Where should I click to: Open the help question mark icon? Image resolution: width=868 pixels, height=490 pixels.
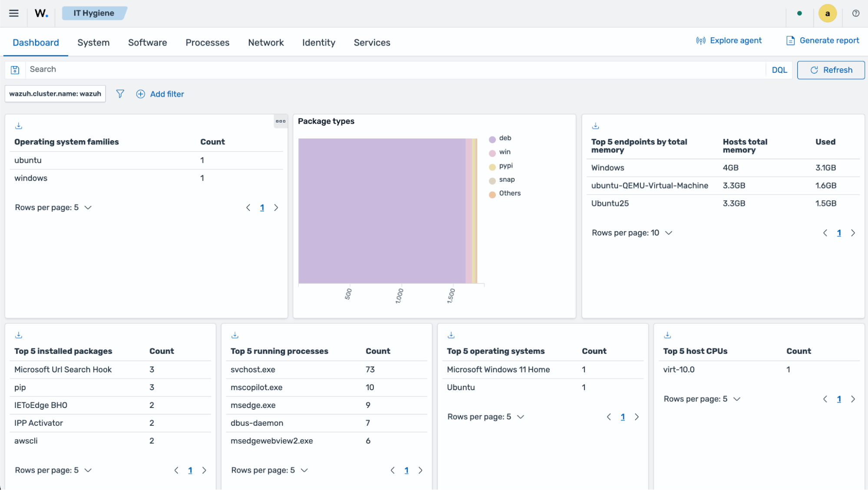click(855, 13)
